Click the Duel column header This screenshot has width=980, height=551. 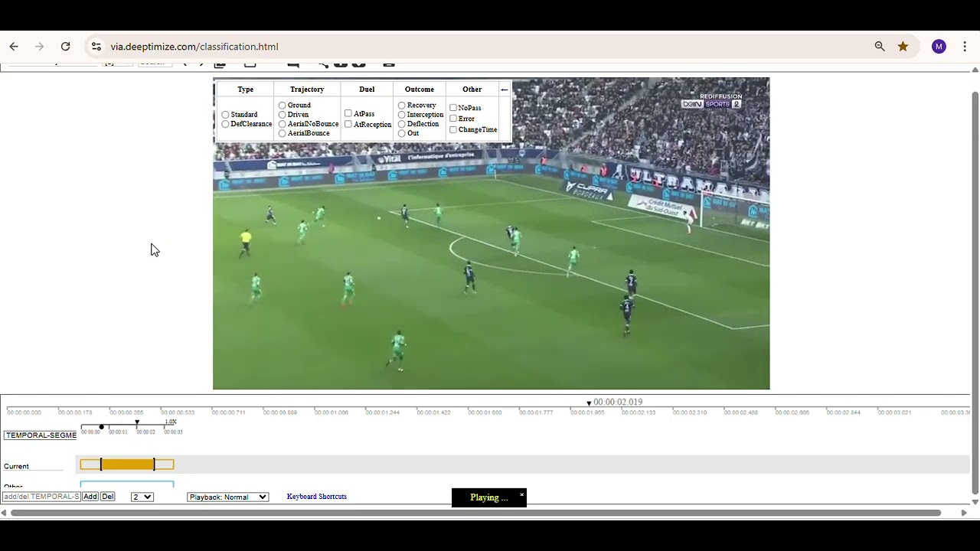tap(367, 90)
